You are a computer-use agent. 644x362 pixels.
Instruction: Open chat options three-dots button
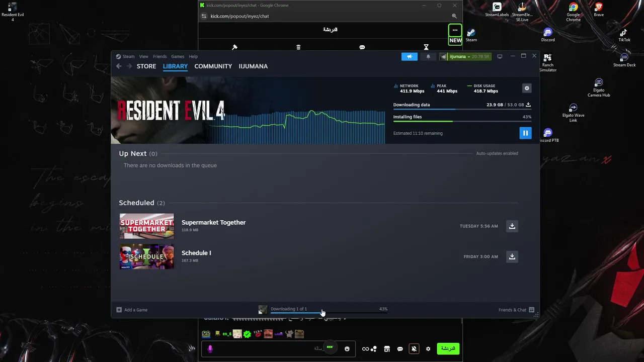[455, 30]
